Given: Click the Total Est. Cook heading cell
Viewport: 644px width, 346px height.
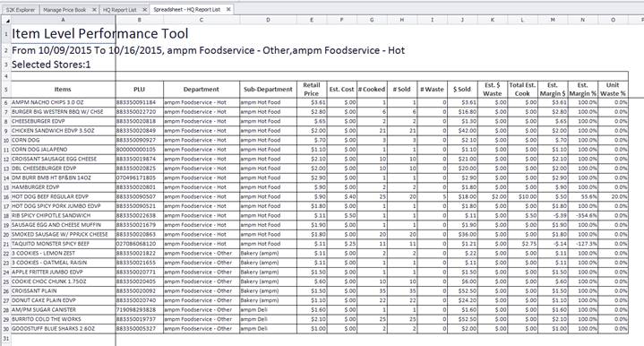Looking at the screenshot, I should click(x=522, y=89).
